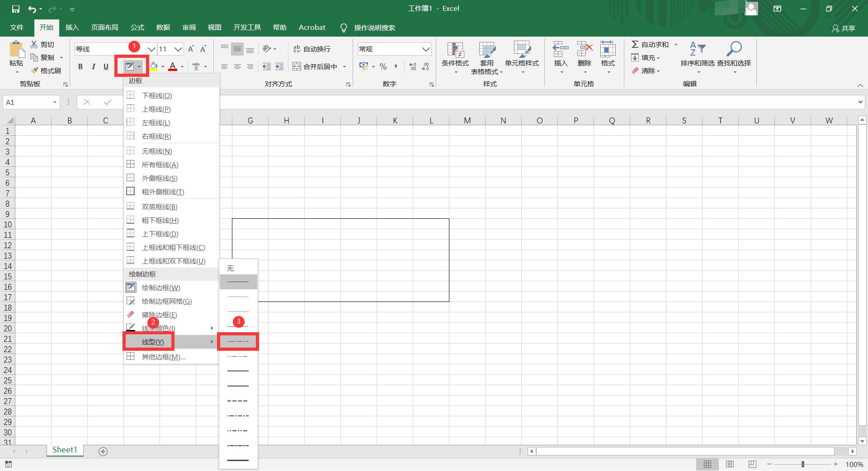Align text to the right
868x471 pixels.
click(x=250, y=66)
